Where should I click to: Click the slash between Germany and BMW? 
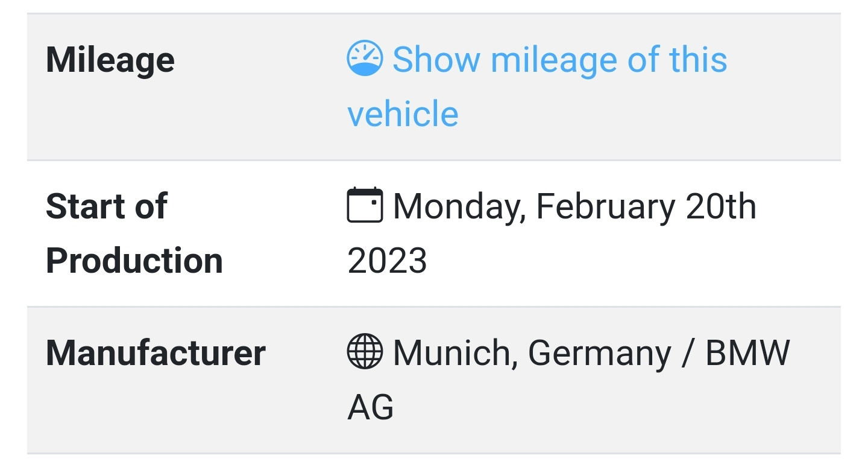(688, 353)
